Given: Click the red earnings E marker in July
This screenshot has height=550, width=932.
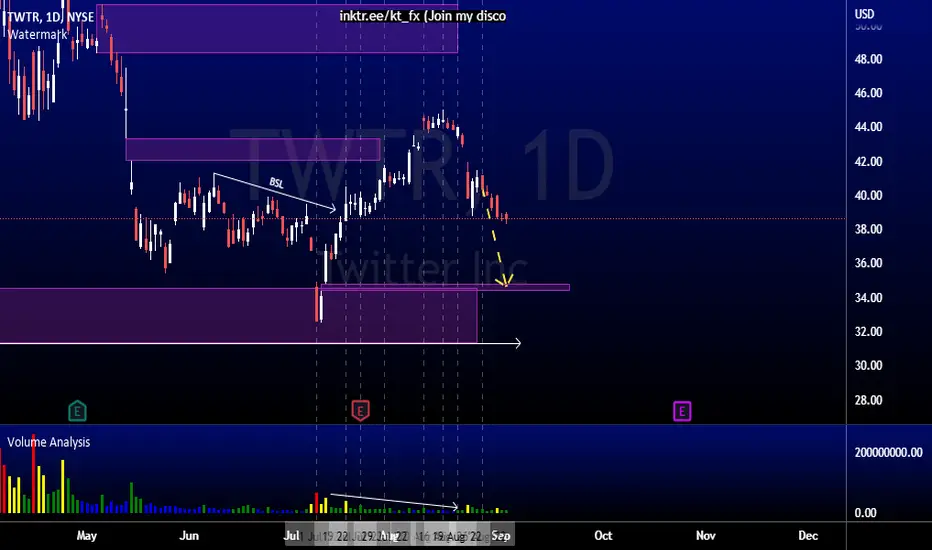Looking at the screenshot, I should click(x=360, y=411).
